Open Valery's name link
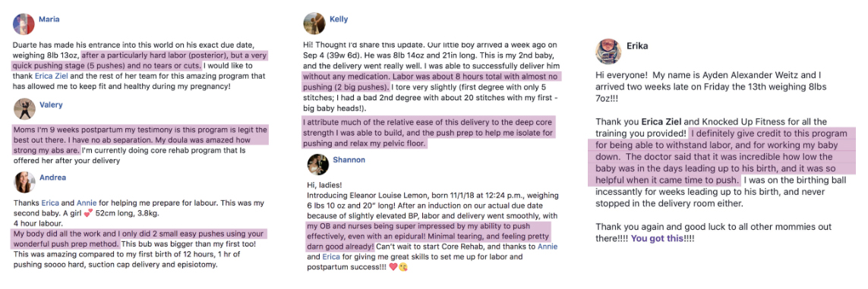868x289 pixels. 51,105
